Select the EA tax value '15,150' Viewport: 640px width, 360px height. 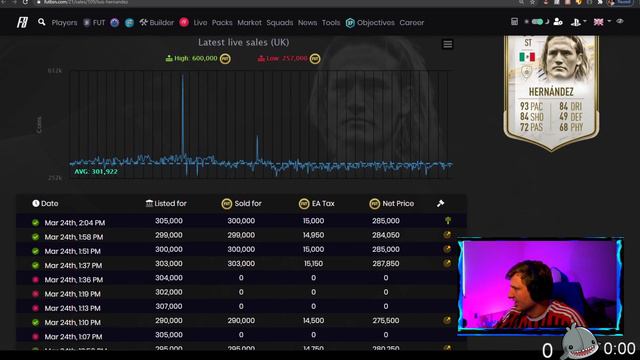(313, 264)
